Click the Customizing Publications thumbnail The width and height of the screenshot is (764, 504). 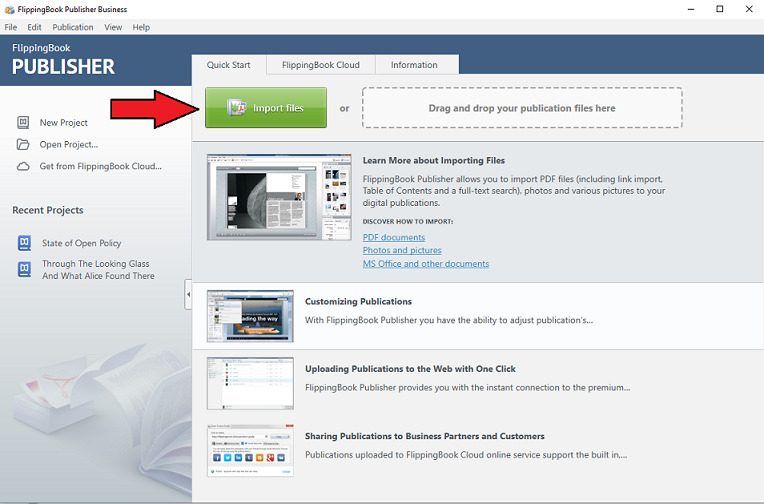tap(250, 316)
